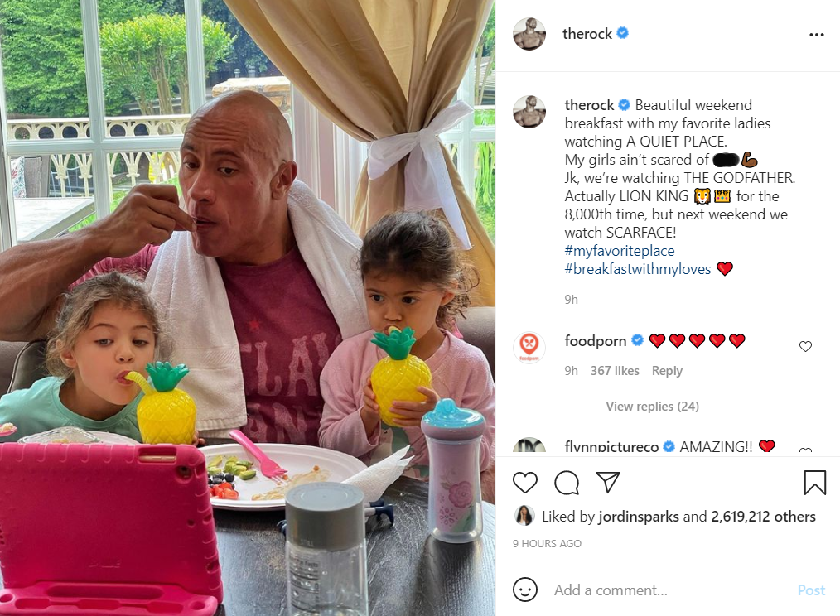Click the Add a comment field
This screenshot has width=840, height=616.
(669, 590)
